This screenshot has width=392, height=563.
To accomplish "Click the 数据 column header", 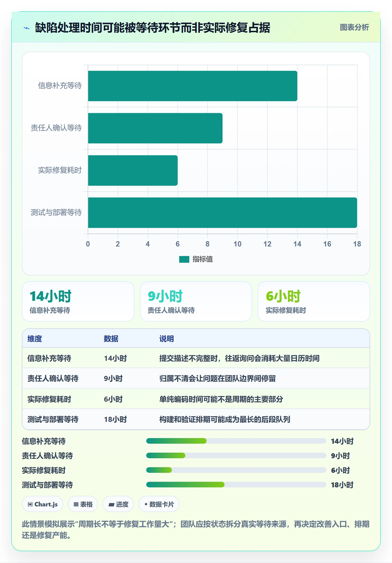I will (x=111, y=339).
